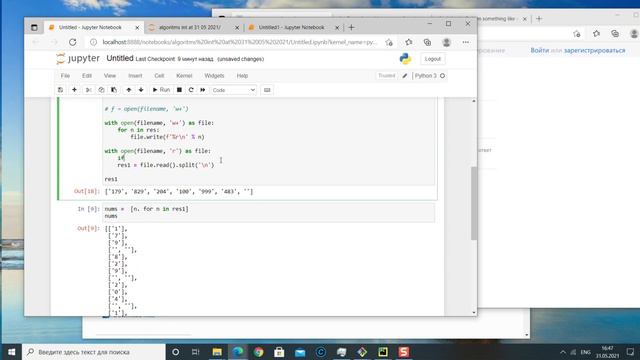Click зарегистрироваться link in background window
The image size is (640, 360).
(x=594, y=50)
